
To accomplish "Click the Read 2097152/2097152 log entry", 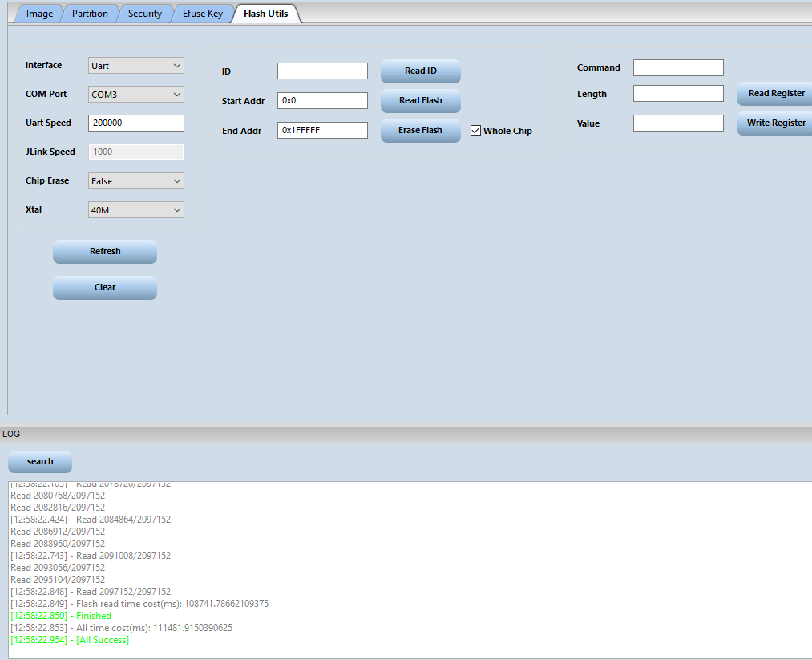I will coord(91,592).
